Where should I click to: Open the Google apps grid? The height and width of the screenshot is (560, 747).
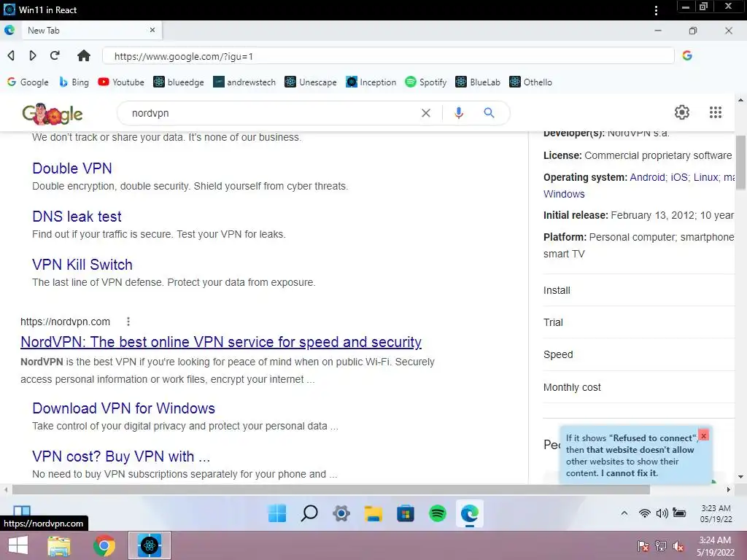pos(715,112)
